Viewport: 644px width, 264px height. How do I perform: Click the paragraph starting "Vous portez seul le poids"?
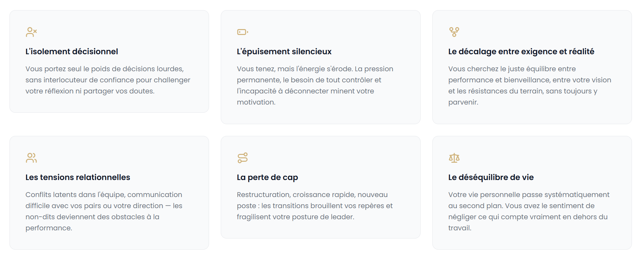pyautogui.click(x=108, y=80)
